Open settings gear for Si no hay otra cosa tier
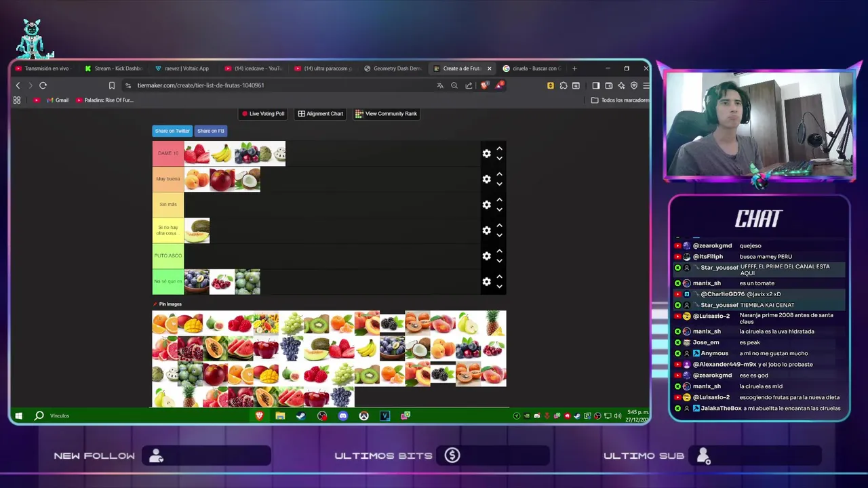The image size is (868, 488). pyautogui.click(x=486, y=230)
